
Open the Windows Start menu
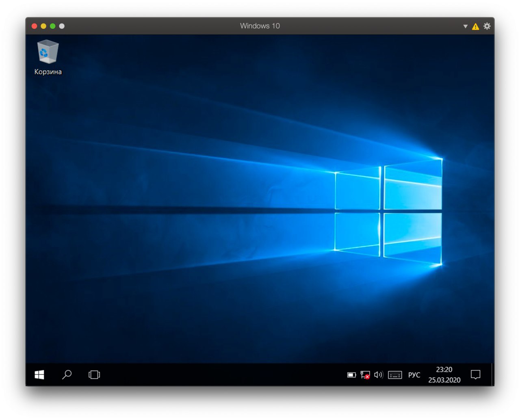[39, 375]
